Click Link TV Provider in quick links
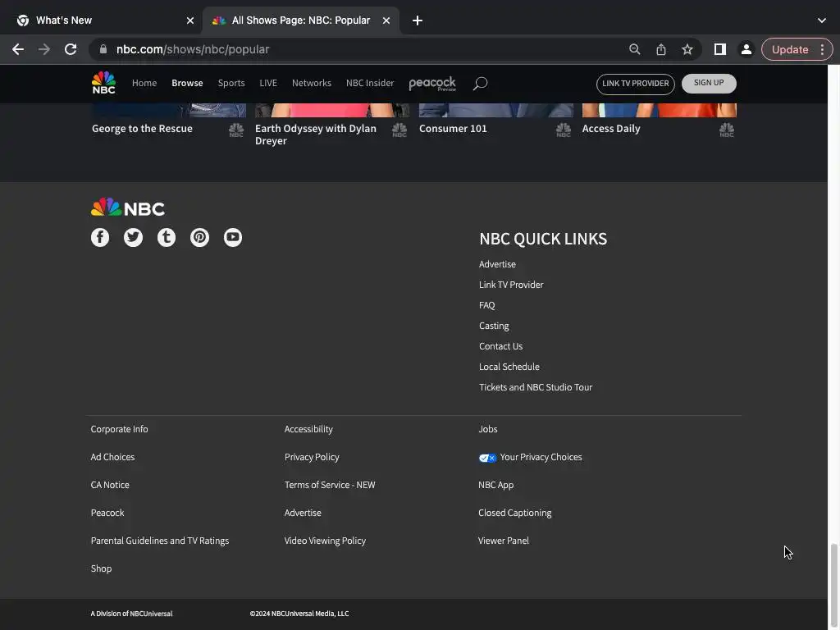The height and width of the screenshot is (630, 840). pos(511,285)
